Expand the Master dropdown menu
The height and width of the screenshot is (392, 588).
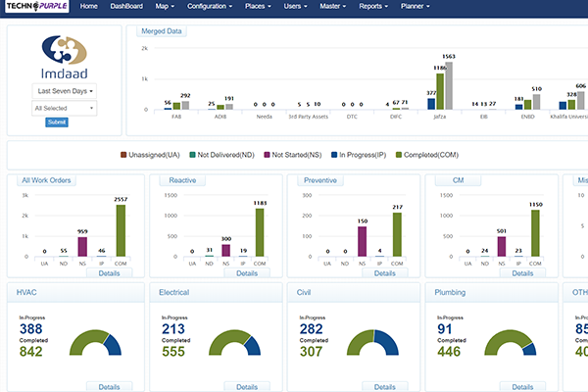click(332, 6)
